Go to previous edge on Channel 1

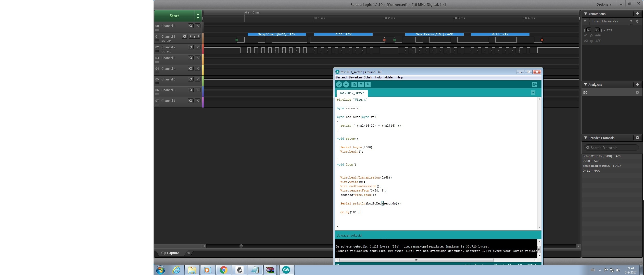click(x=190, y=36)
